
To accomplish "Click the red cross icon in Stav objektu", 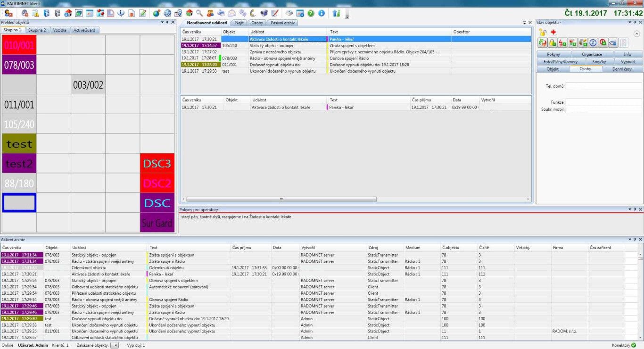I will point(553,32).
